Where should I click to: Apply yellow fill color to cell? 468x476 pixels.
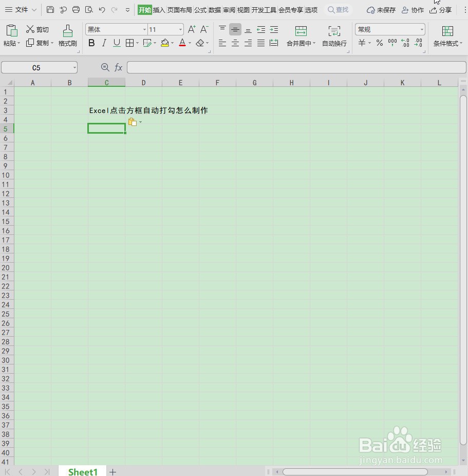point(165,43)
